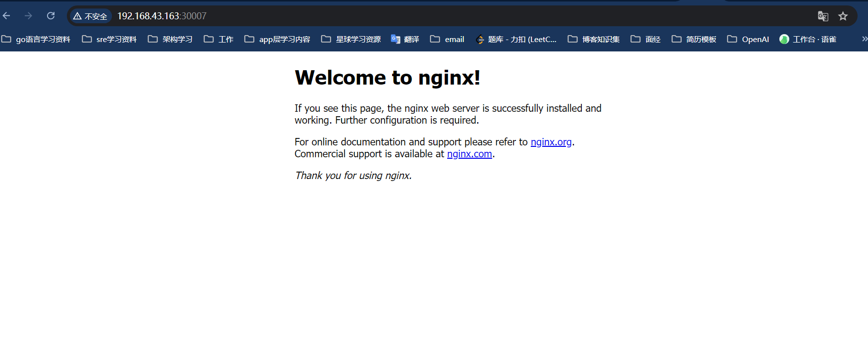Open the 工作台 · 语雀 bookmark
Screen dimensions: 868x362
[x=808, y=39]
